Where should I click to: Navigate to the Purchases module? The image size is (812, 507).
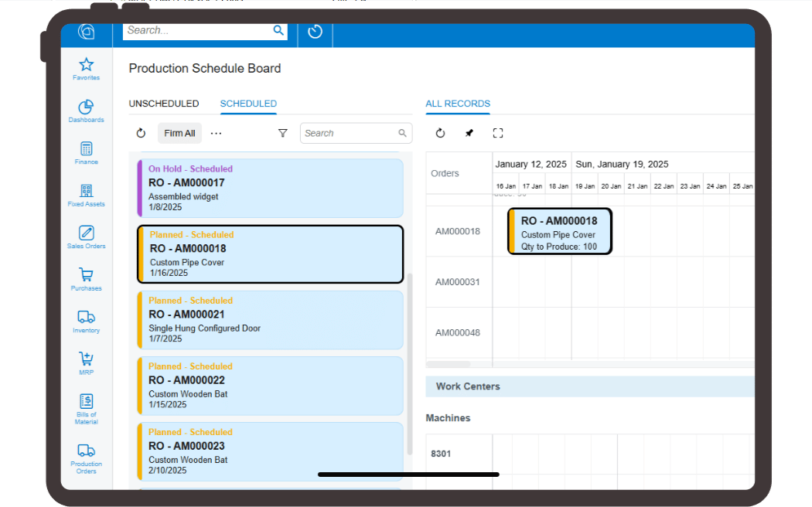tap(86, 279)
